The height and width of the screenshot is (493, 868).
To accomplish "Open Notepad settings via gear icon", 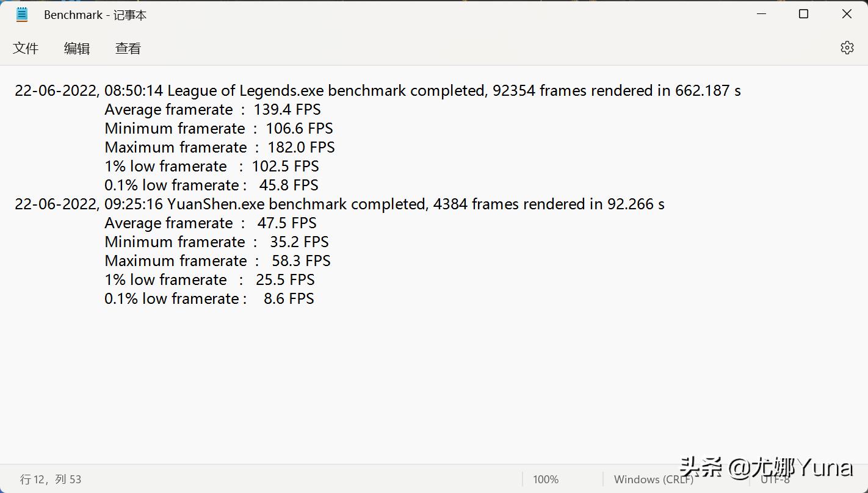I will (847, 48).
